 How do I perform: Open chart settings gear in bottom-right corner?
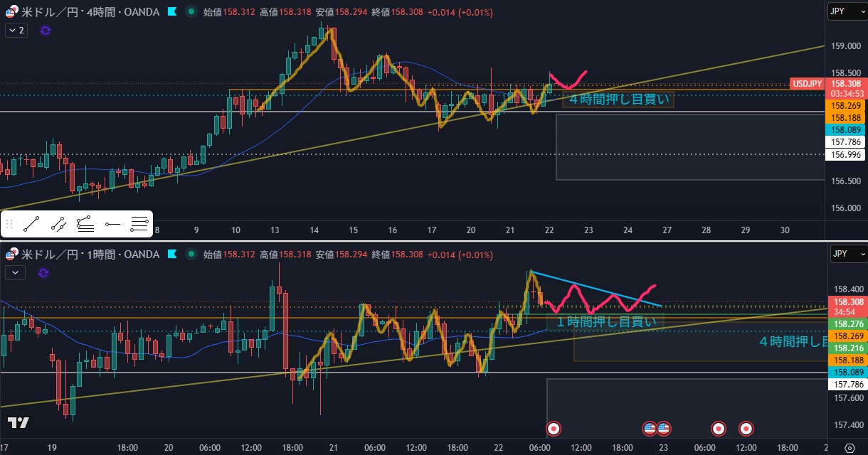(848, 448)
